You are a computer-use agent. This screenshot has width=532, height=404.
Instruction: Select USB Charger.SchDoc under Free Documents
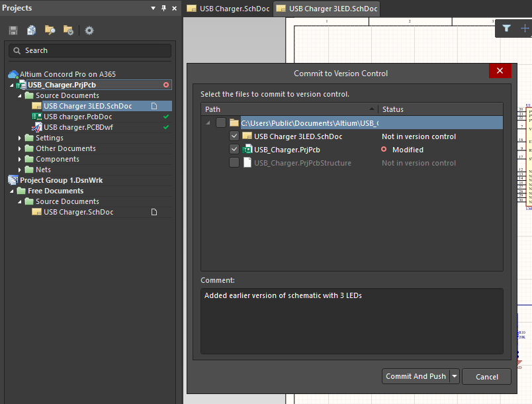click(x=78, y=212)
